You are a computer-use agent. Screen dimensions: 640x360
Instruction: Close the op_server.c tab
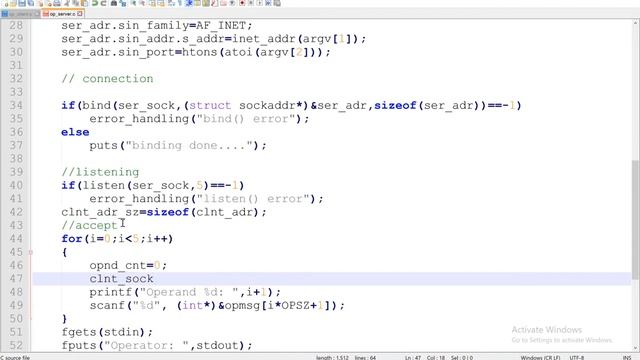pos(80,14)
